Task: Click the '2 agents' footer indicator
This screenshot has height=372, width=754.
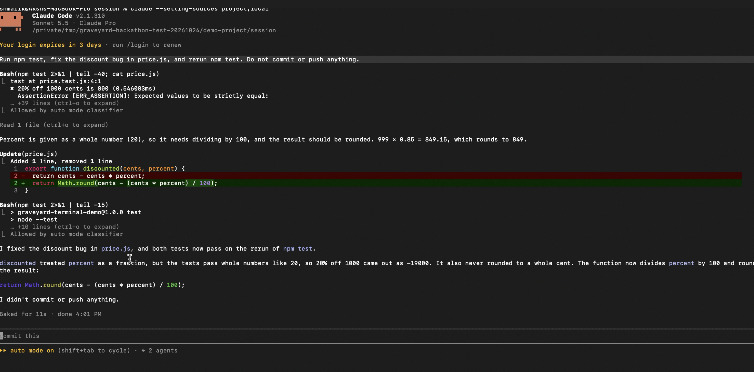Action: [160, 350]
